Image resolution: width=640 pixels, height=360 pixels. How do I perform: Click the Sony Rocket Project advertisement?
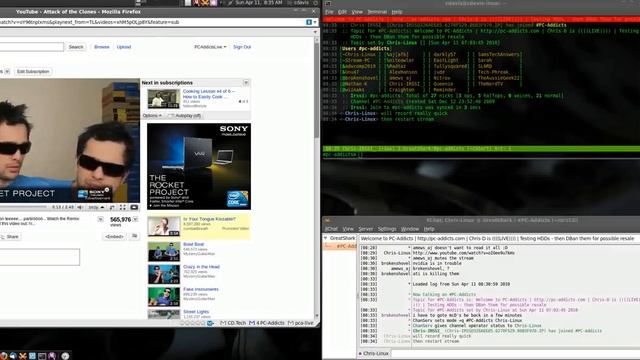[199, 167]
